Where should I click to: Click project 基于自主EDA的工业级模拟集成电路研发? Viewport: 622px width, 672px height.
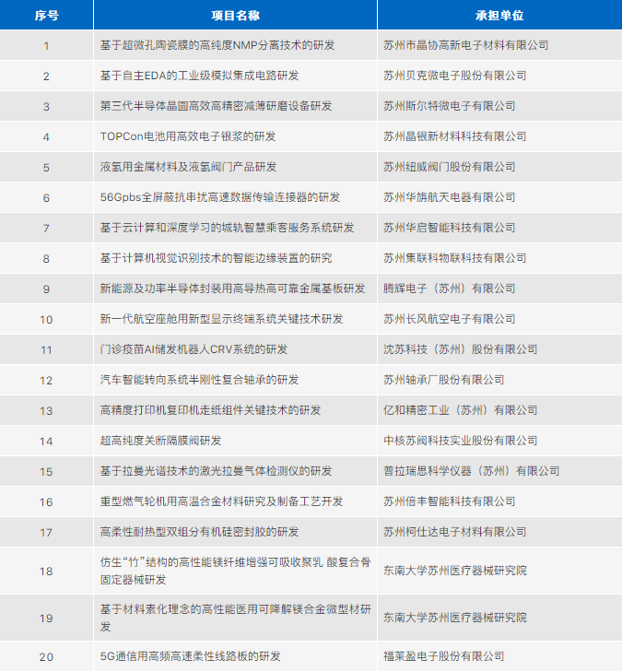pyautogui.click(x=199, y=76)
